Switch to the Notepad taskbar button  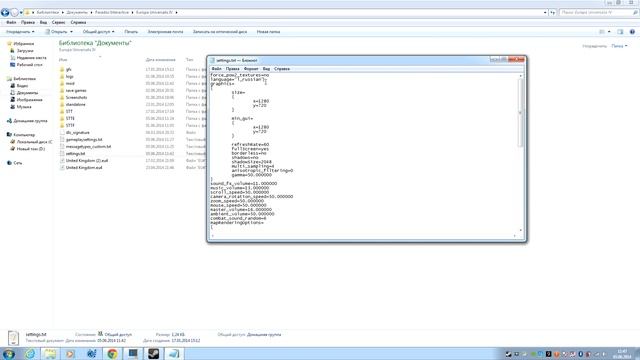pos(174,353)
